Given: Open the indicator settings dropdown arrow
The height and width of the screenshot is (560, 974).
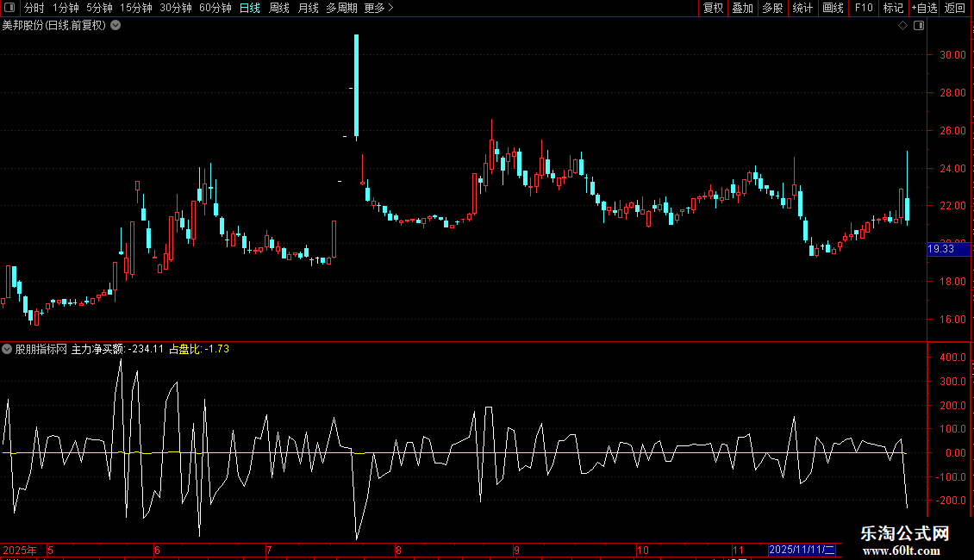Looking at the screenshot, I should pyautogui.click(x=7, y=349).
